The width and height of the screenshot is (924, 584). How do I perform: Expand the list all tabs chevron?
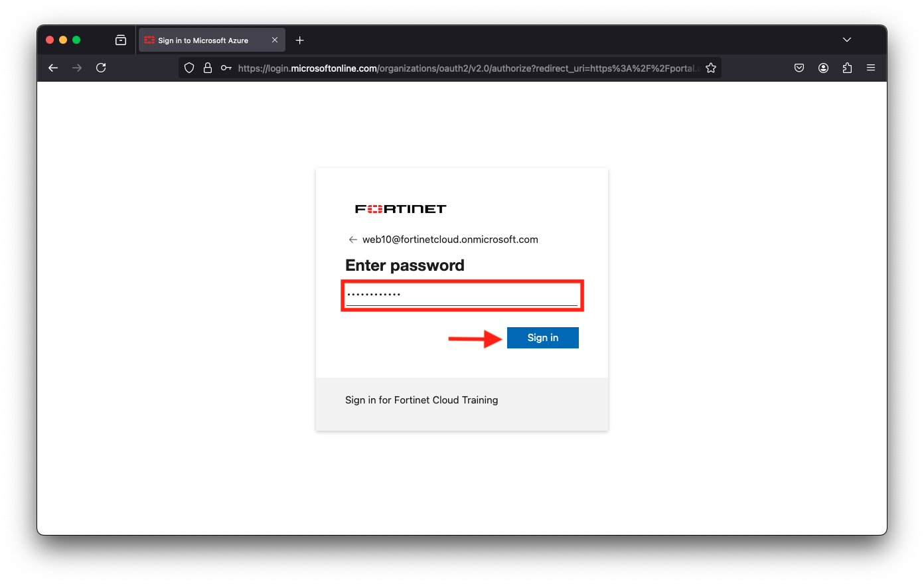[847, 40]
